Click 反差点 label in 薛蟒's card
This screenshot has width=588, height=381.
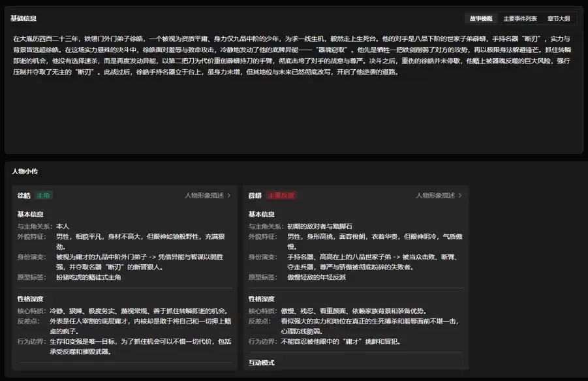tap(259, 321)
